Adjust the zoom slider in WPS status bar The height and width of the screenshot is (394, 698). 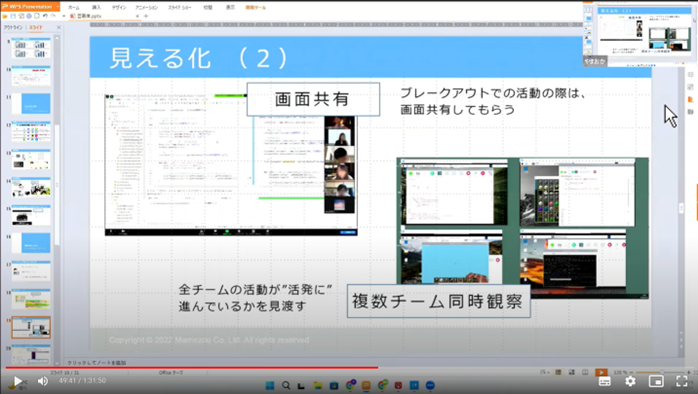point(662,372)
